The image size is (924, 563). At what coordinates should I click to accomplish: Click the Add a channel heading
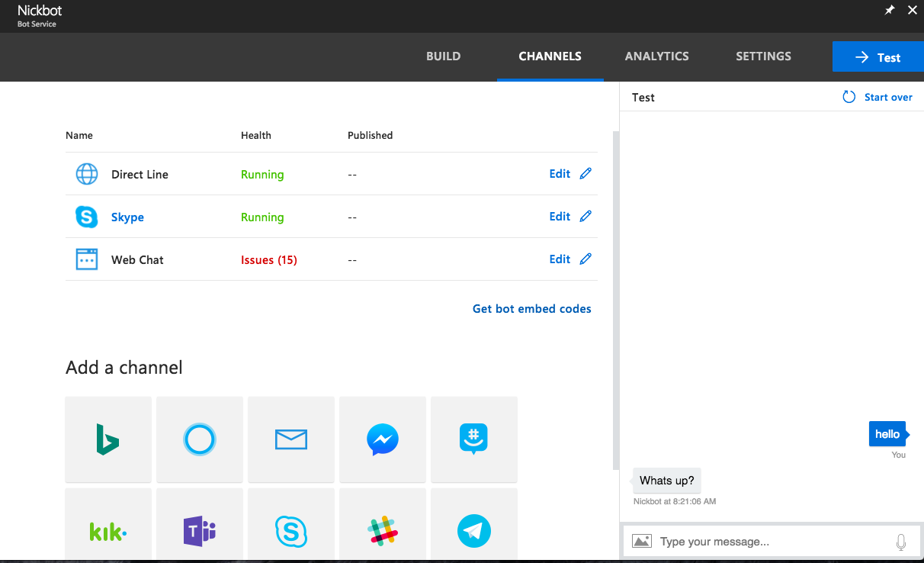124,368
